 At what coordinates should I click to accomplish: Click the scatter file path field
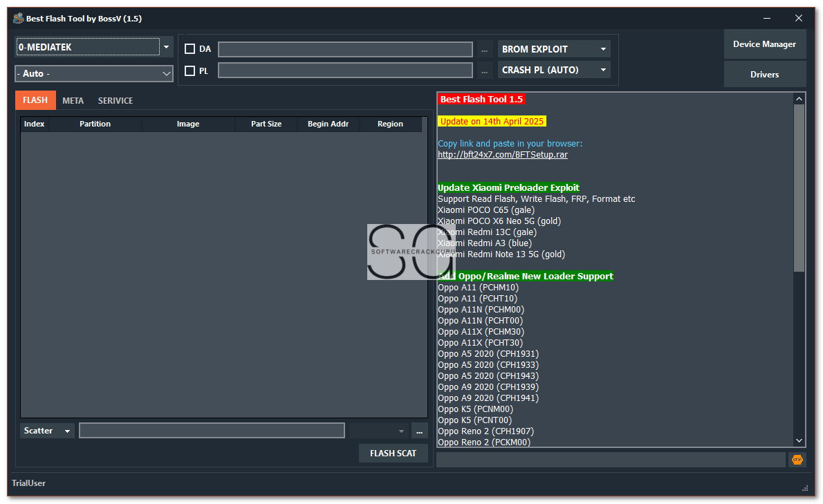[212, 431]
